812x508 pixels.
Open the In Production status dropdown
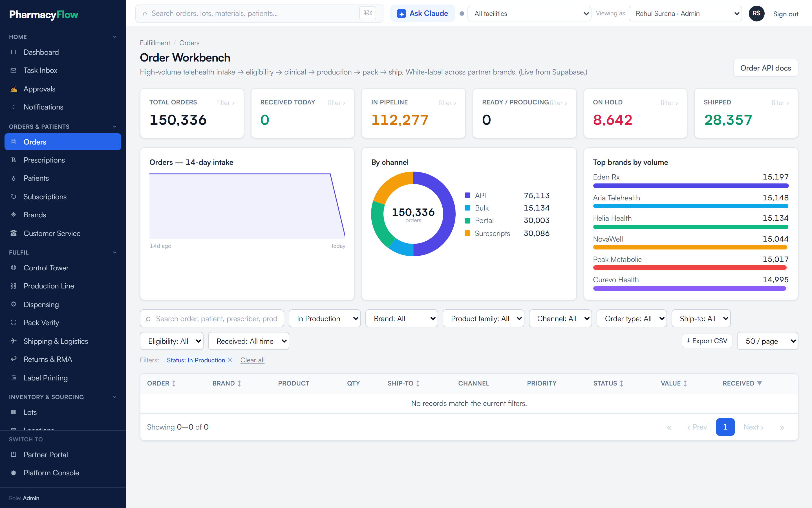[325, 319]
